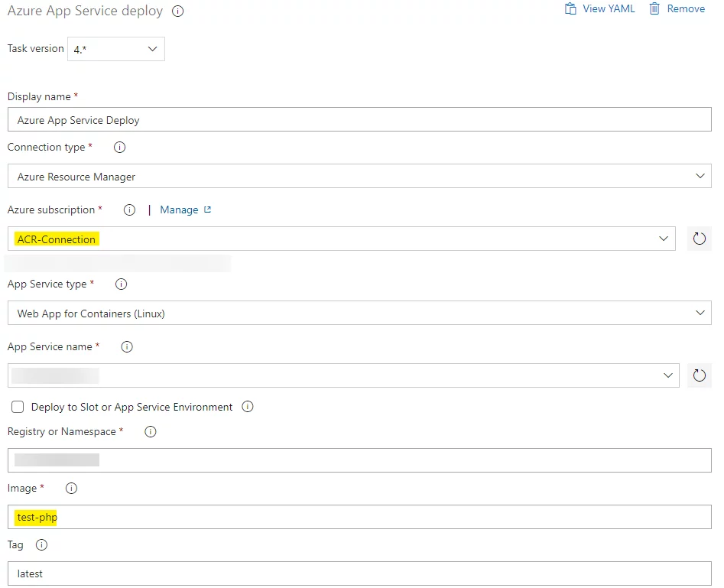This screenshot has height=588, width=724.
Task: Click the View YAML clipboard icon
Action: pos(570,8)
